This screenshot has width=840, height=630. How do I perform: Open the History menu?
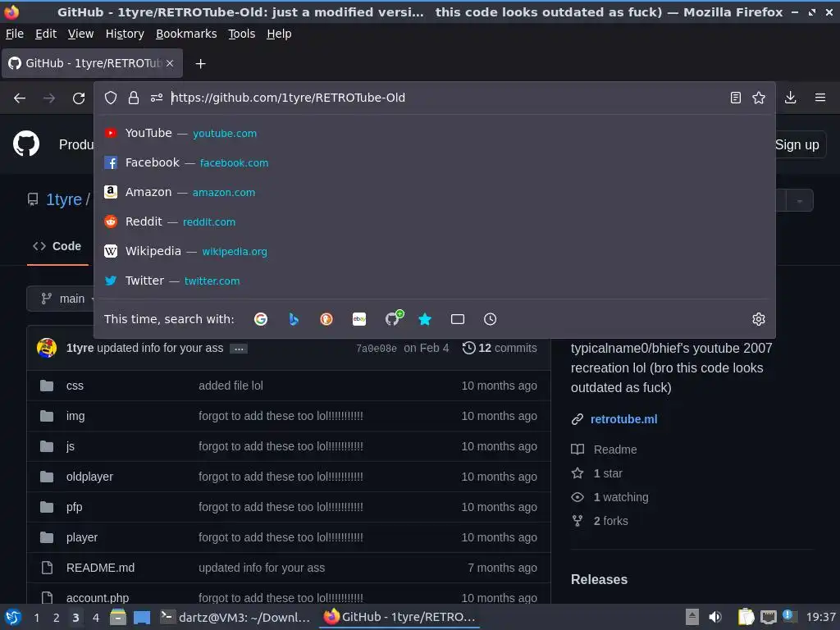[x=125, y=34]
